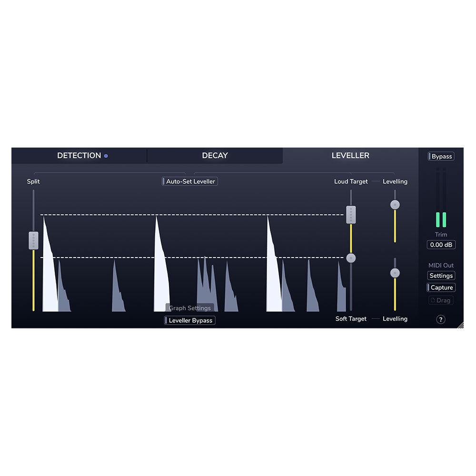This screenshot has height=476, width=476.
Task: Click the upper Levelling knob handle
Action: [x=395, y=205]
